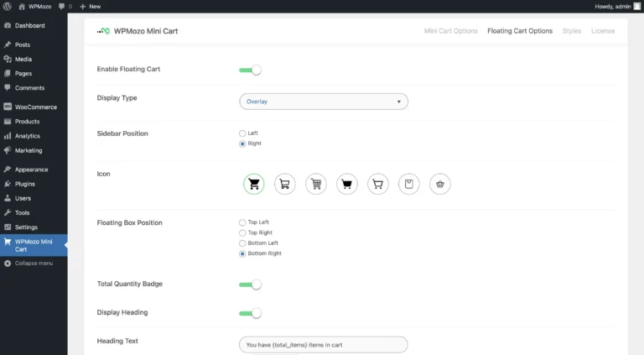This screenshot has height=355, width=644.
Task: Open the WPMozo site home link
Action: pos(35,6)
